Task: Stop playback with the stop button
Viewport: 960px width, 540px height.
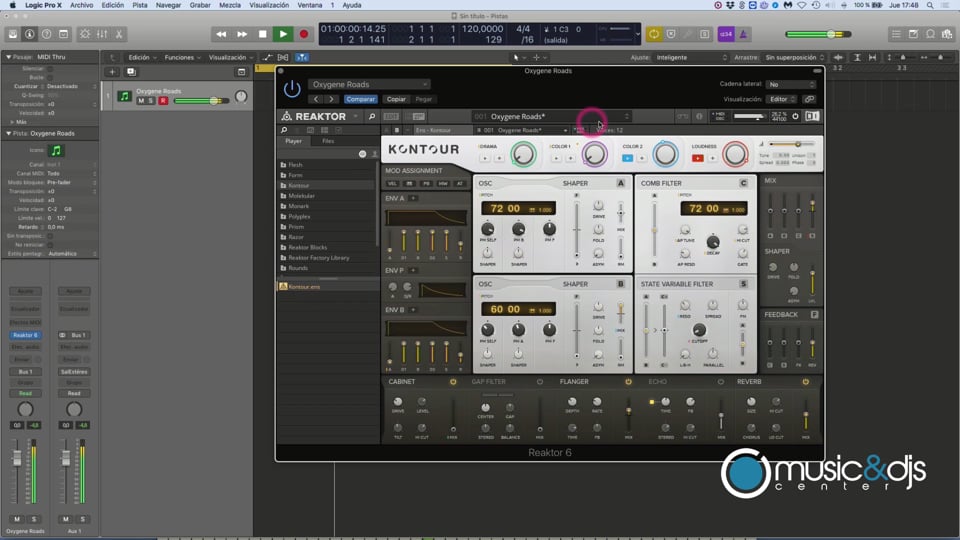Action: pos(263,34)
